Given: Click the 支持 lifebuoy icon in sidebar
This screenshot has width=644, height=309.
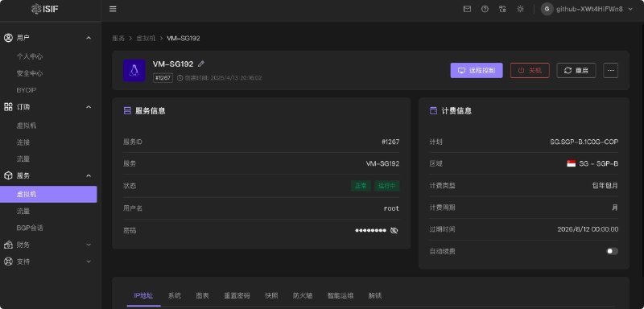Looking at the screenshot, I should coord(8,262).
